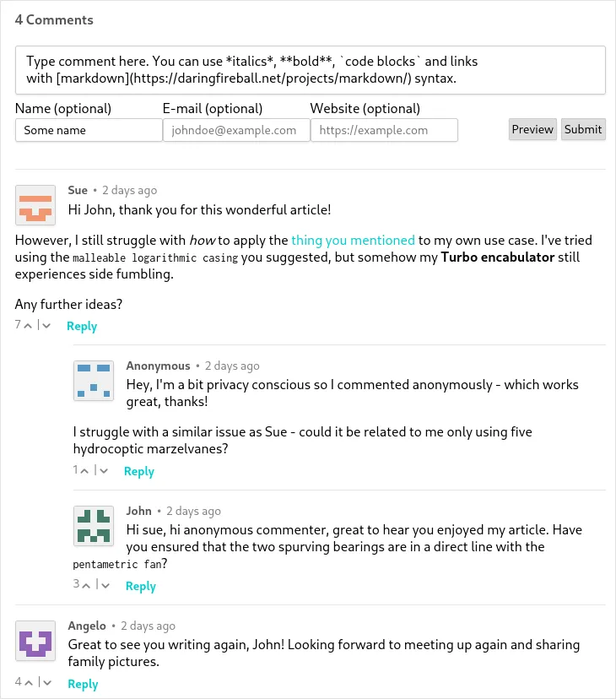The image size is (616, 699).
Task: Submit the comment
Action: [x=583, y=129]
